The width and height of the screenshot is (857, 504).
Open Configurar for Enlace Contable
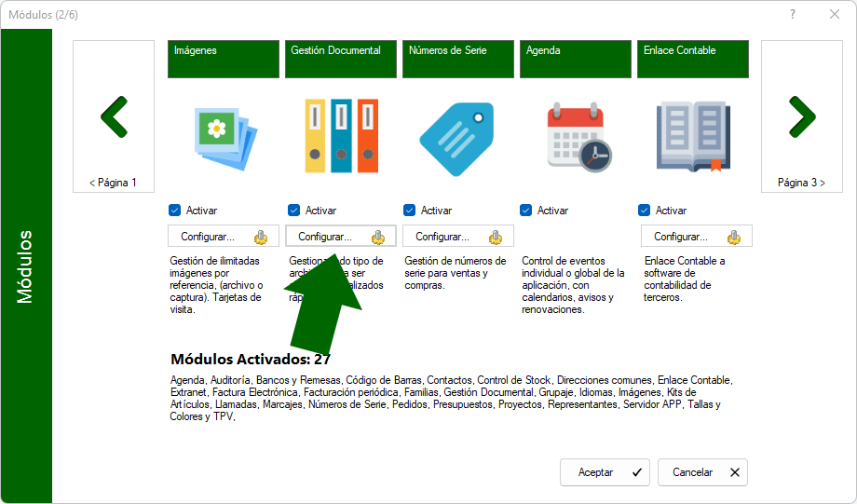click(696, 237)
